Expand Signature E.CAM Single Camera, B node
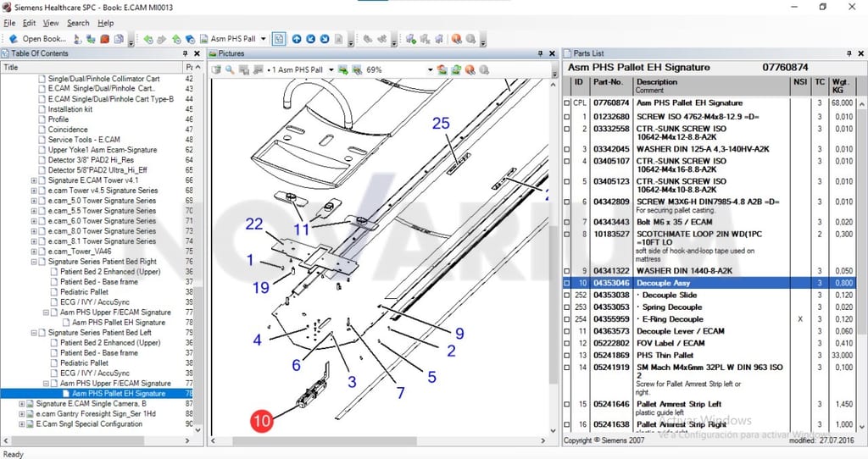 coord(21,404)
